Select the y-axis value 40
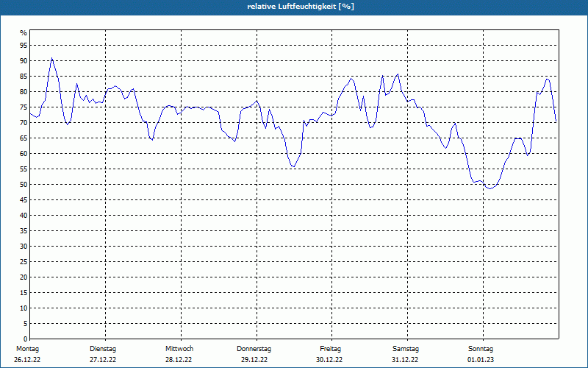The width and height of the screenshot is (588, 368). click(x=24, y=216)
